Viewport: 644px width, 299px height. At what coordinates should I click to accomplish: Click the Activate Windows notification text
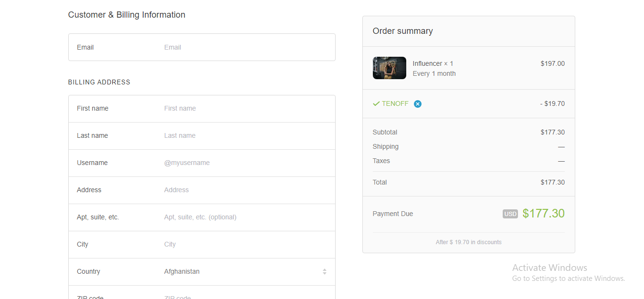coord(549,268)
